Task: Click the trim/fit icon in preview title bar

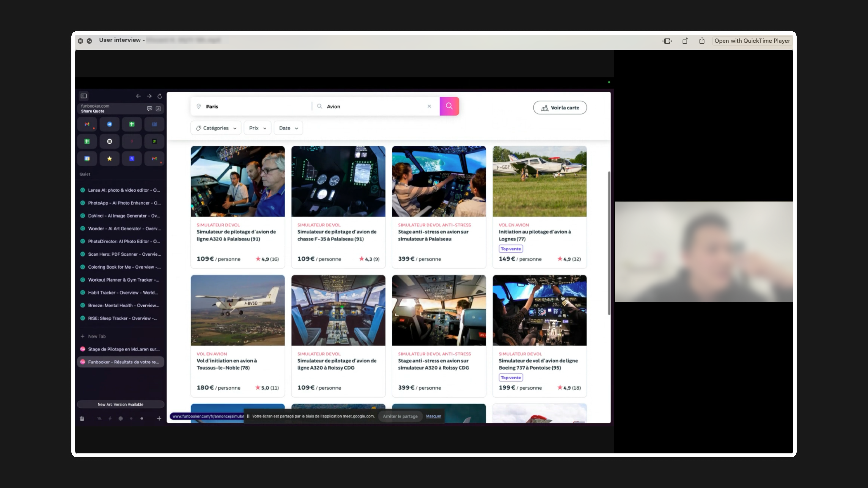Action: 667,41
